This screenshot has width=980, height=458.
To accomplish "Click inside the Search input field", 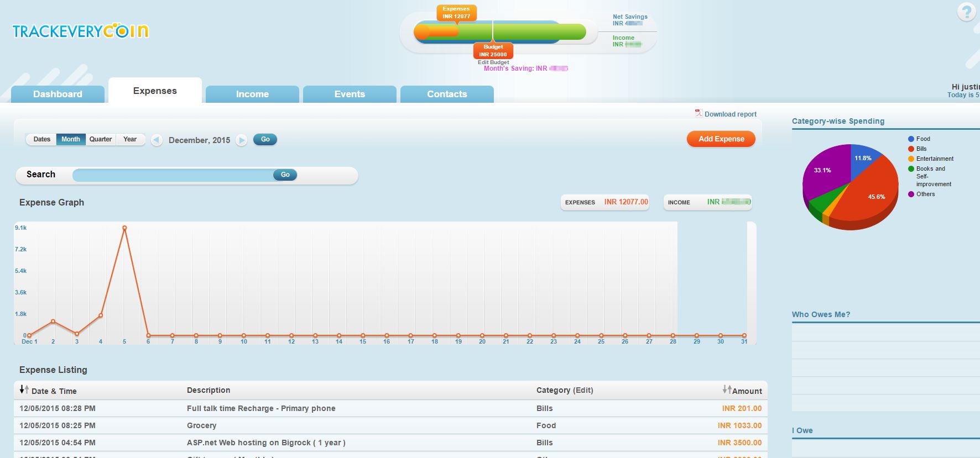I will click(173, 175).
